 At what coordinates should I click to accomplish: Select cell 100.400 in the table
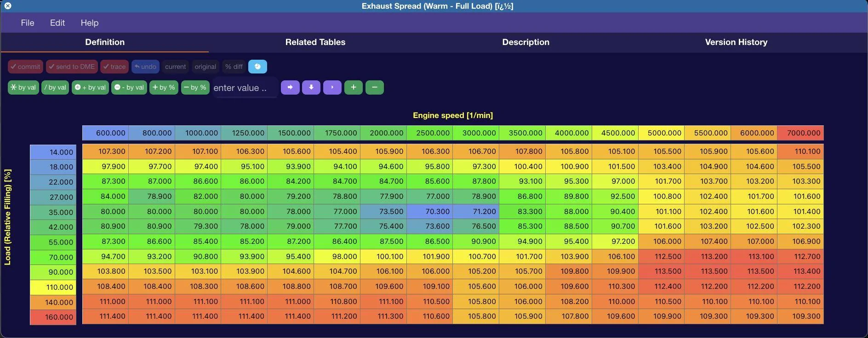[x=523, y=166]
